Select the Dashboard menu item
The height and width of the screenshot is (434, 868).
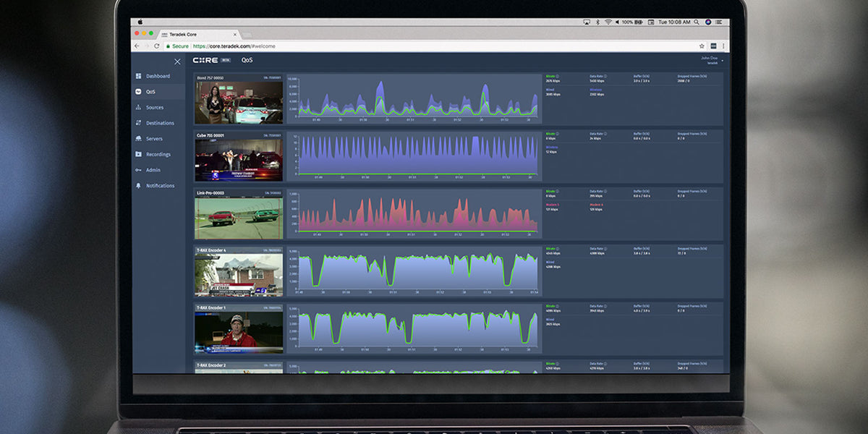coord(158,76)
